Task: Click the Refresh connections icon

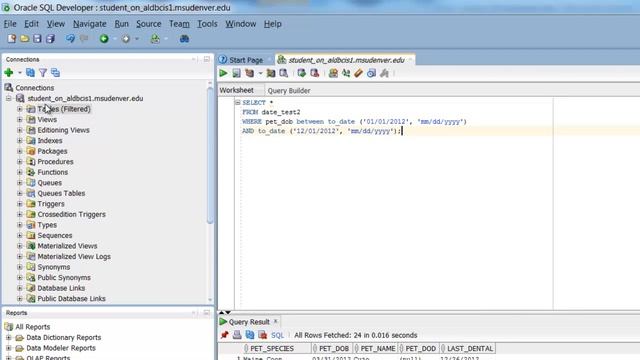Action: pyautogui.click(x=30, y=73)
